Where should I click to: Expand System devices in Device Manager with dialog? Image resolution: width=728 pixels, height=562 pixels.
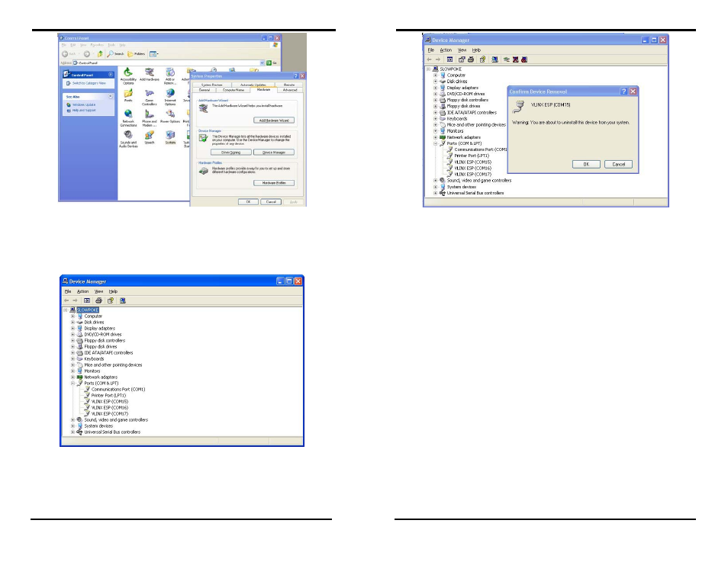pos(436,187)
